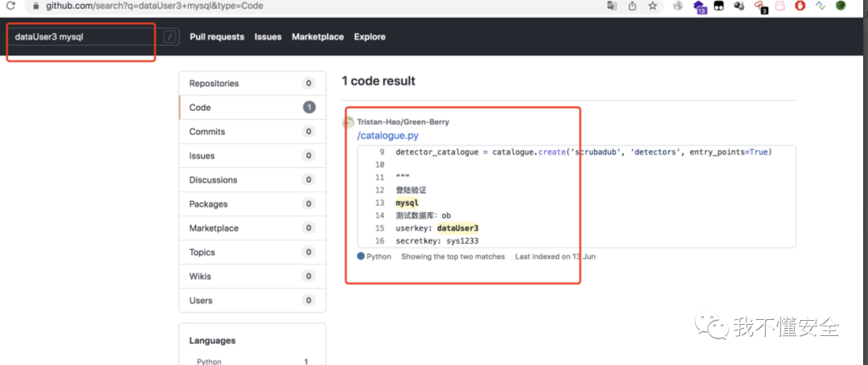Show Discussions search results
Viewport: 868px width, 365px height.
[x=211, y=180]
